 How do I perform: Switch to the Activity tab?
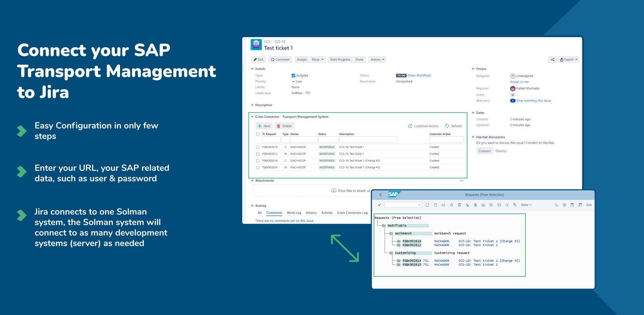coord(327,213)
